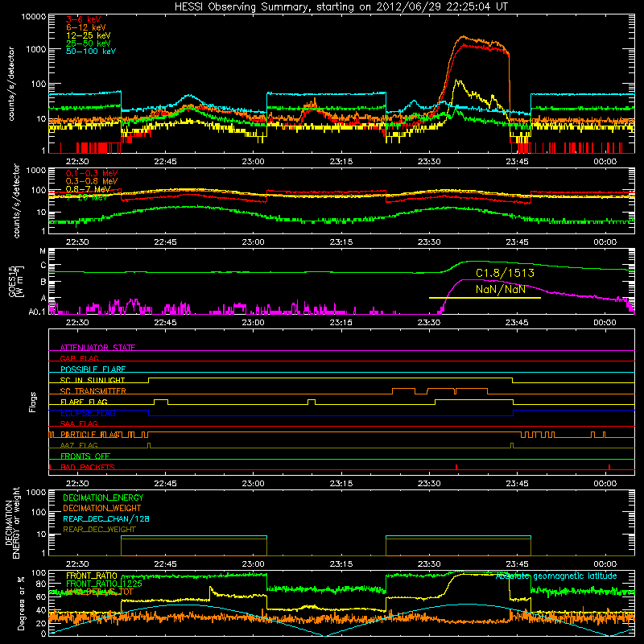Select the 'DECIMATION_WEIGHT' legend label
This screenshot has height=644, width=644.
102,509
